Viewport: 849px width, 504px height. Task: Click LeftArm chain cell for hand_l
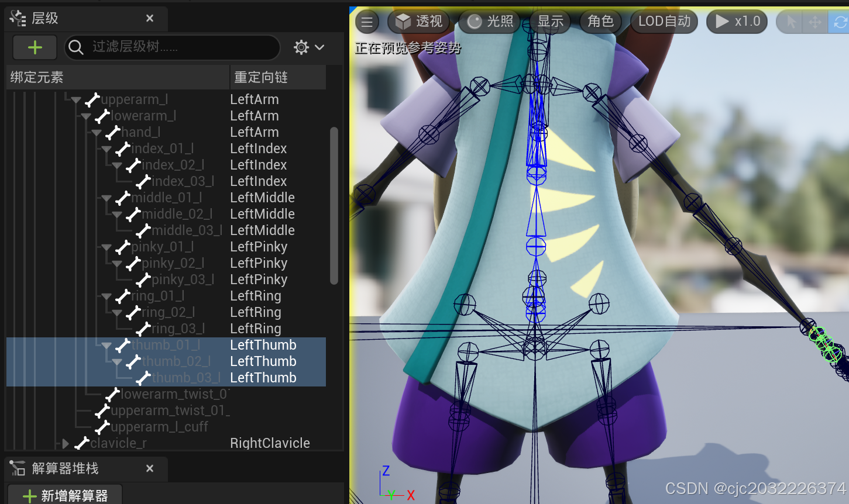tap(255, 132)
